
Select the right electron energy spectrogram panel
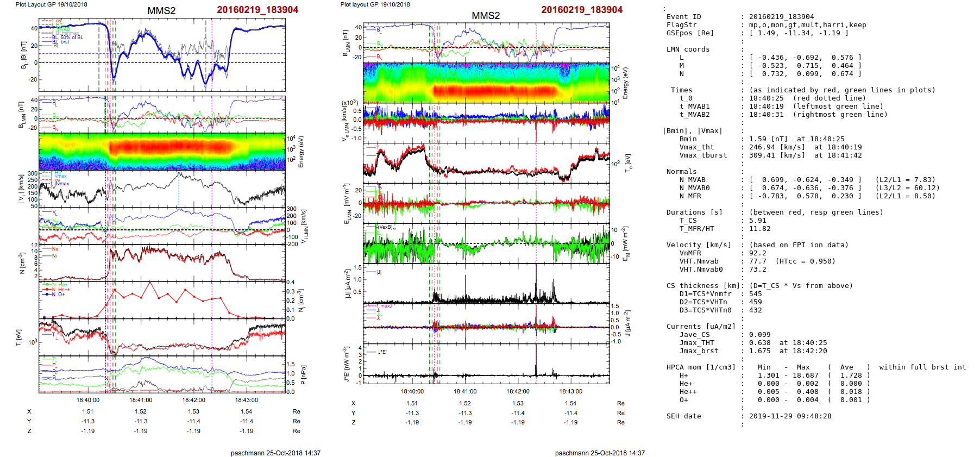point(486,83)
